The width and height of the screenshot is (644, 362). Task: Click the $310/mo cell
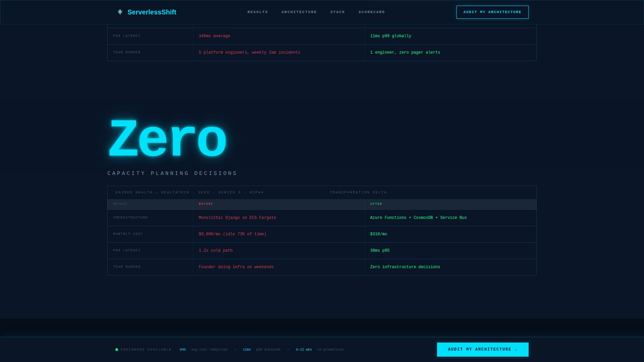point(450,234)
